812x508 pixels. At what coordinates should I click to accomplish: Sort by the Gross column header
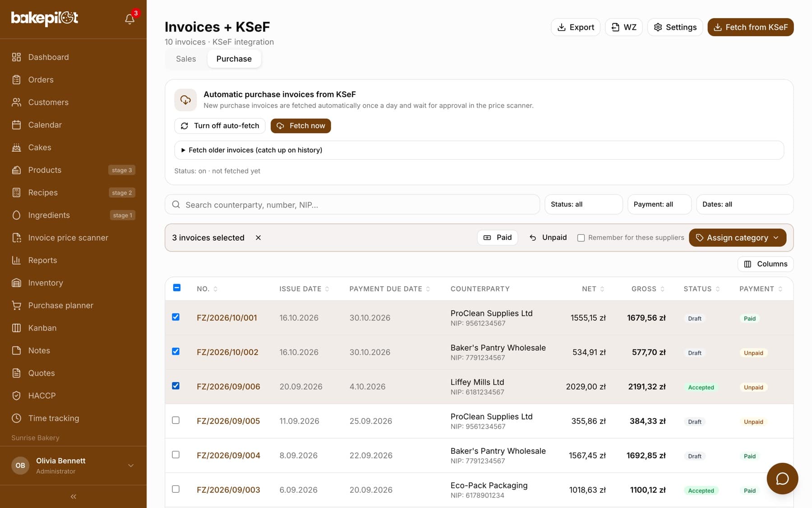click(x=647, y=289)
